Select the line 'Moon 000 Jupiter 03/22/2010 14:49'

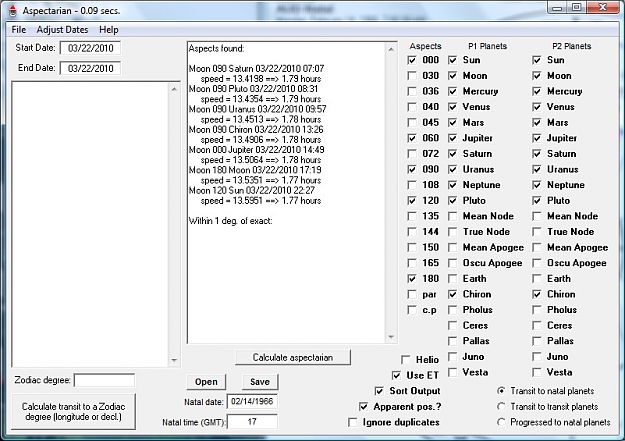coord(256,150)
